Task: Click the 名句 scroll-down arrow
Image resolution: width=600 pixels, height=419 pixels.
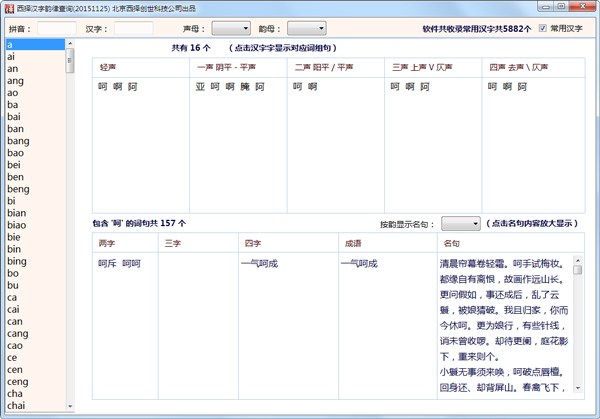Action: pyautogui.click(x=578, y=388)
